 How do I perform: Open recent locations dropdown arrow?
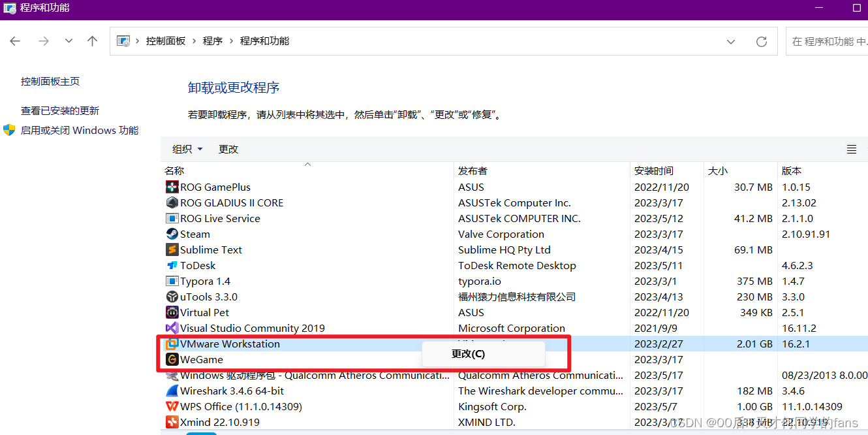coord(69,41)
